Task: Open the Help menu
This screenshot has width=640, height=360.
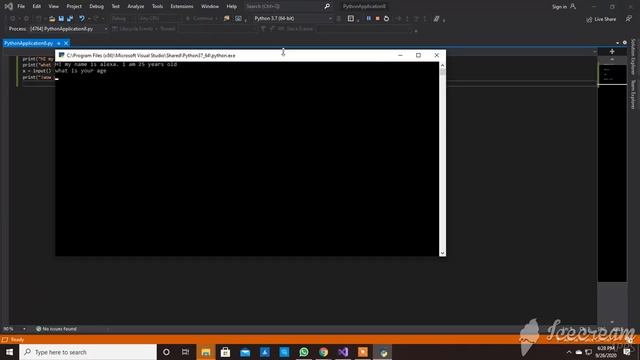Action: click(231, 7)
